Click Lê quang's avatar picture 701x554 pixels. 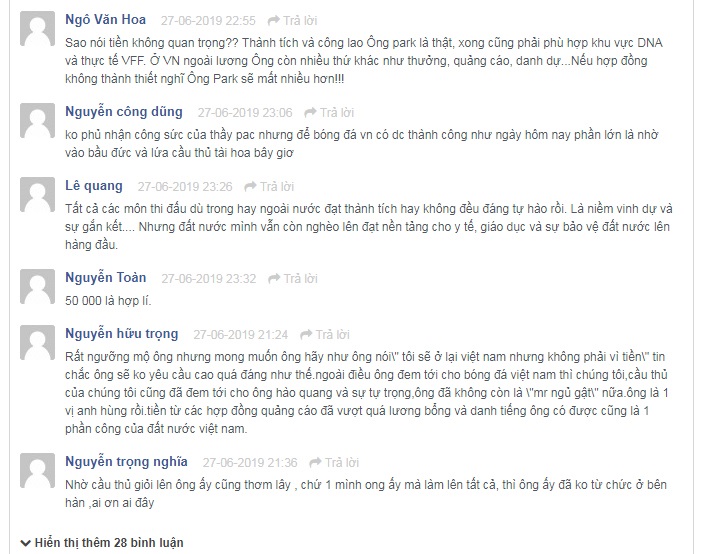pos(38,195)
